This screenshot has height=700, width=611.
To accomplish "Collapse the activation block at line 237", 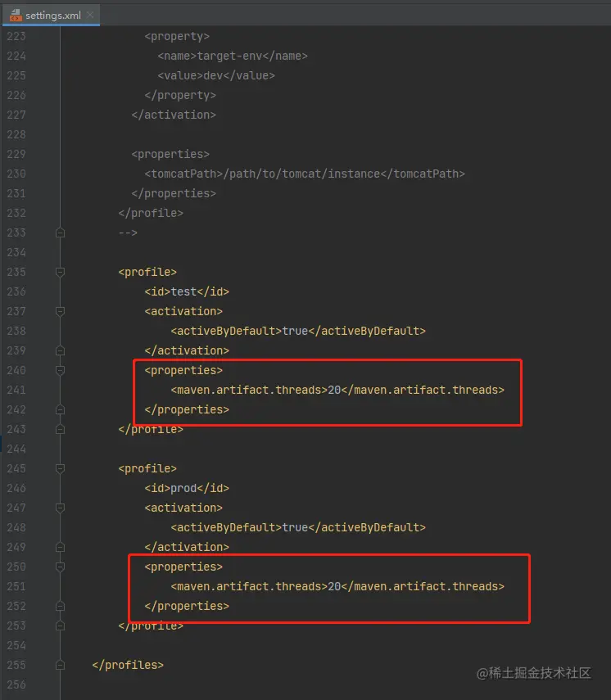I will (x=61, y=311).
